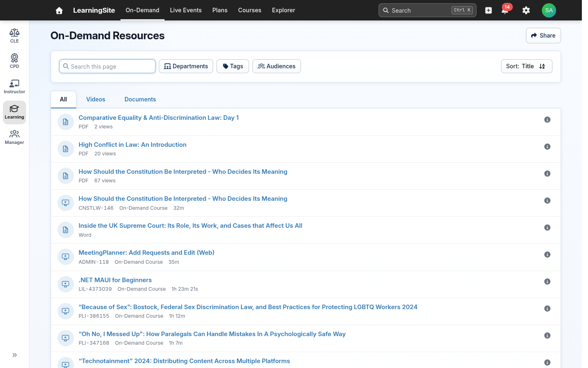The width and height of the screenshot is (588, 368).
Task: Show info for MeetingPlanner Add Requests row
Action: point(547,255)
